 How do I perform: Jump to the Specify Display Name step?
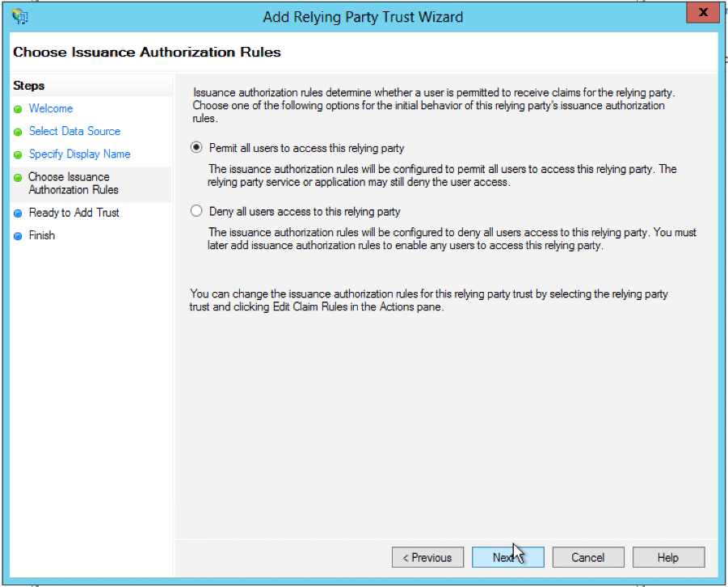(79, 154)
